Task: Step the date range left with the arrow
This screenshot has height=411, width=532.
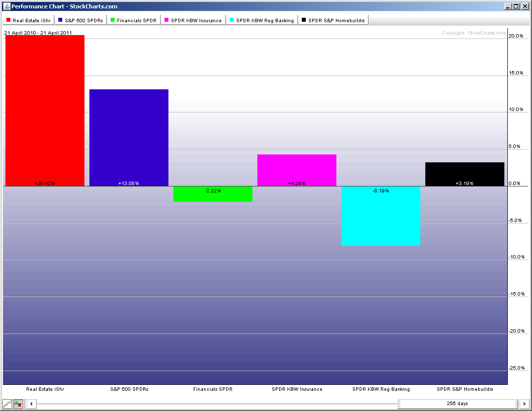Action: [31, 404]
